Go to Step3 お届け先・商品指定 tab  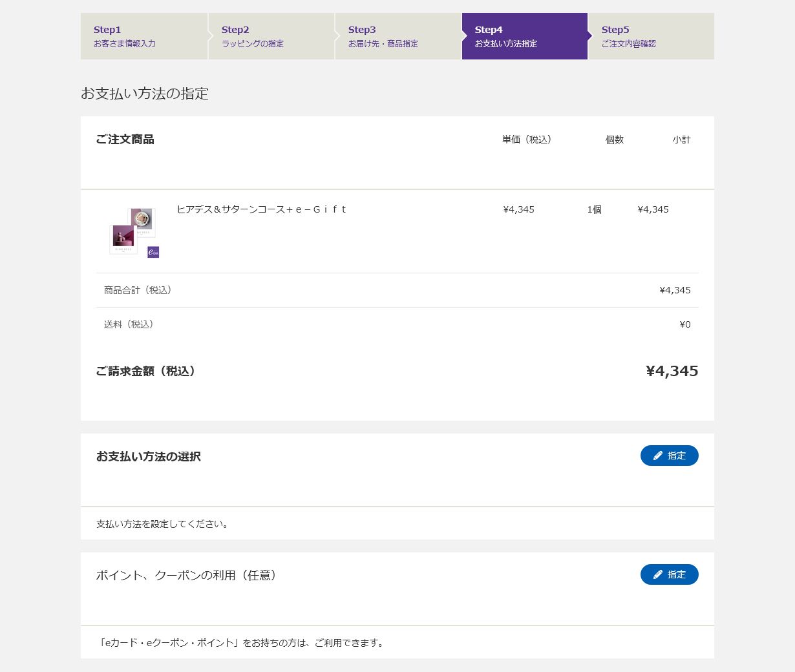(398, 36)
